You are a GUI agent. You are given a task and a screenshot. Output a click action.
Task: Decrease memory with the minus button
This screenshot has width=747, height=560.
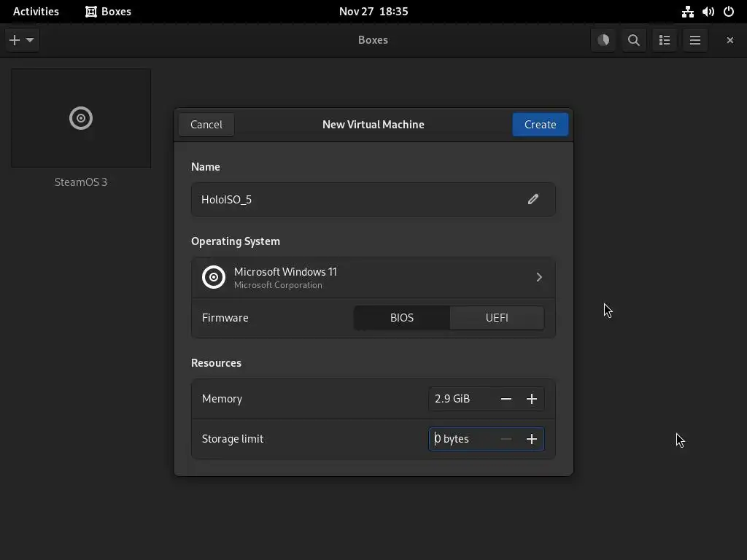[x=506, y=399]
